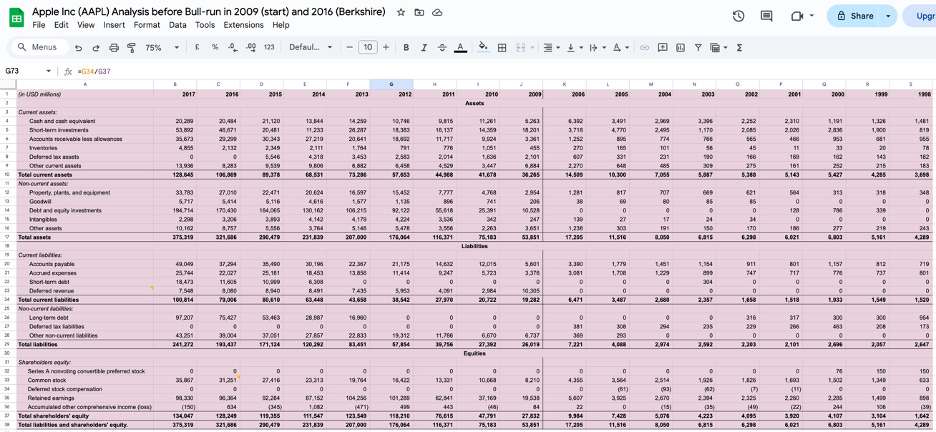
Task: Click the document title text
Action: [x=209, y=12]
